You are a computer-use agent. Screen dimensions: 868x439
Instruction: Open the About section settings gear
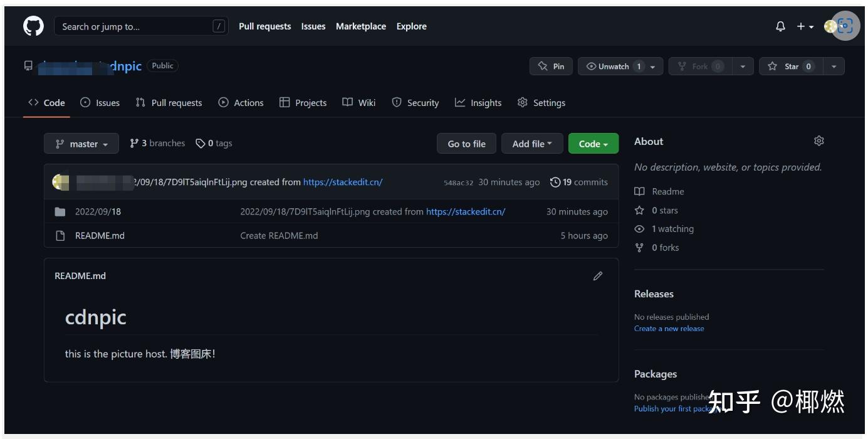pos(818,142)
